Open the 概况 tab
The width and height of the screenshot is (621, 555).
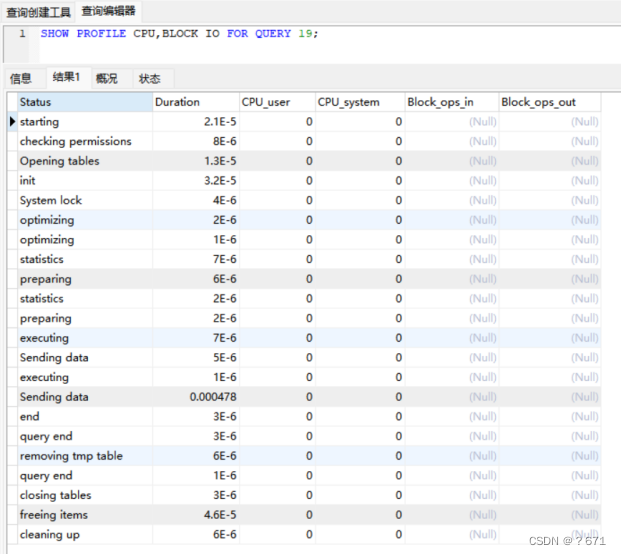tap(106, 78)
